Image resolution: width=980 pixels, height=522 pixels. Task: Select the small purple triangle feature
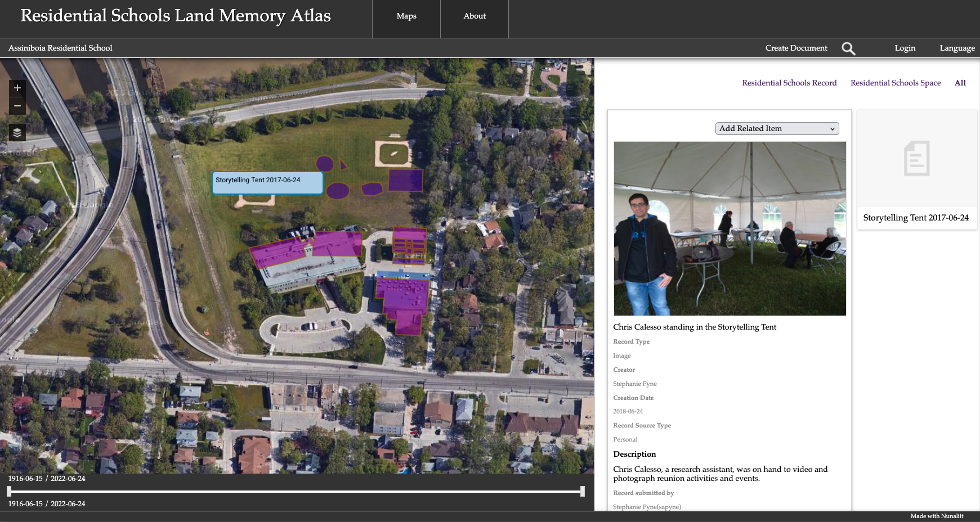click(342, 165)
